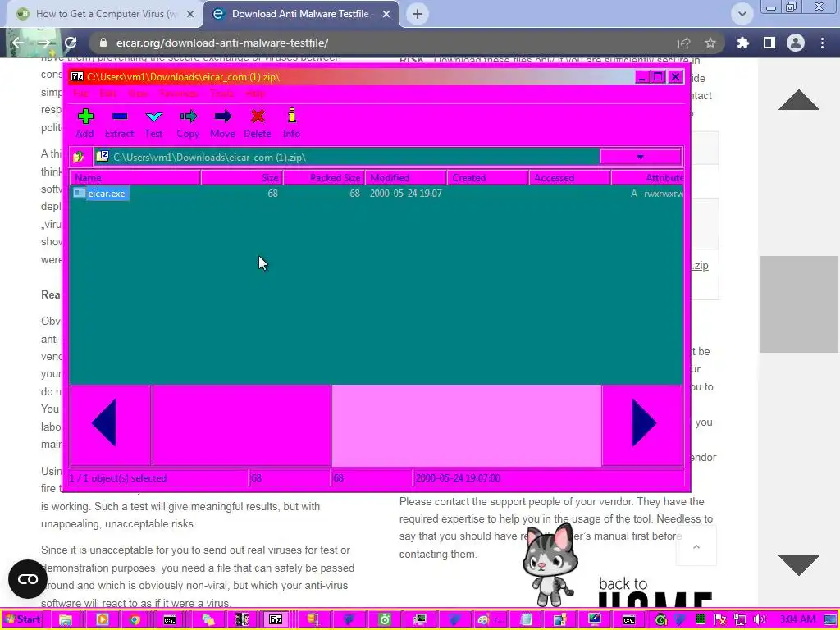This screenshot has height=630, width=840.
Task: Open the Help menu in 7-Zip
Action: 255,94
